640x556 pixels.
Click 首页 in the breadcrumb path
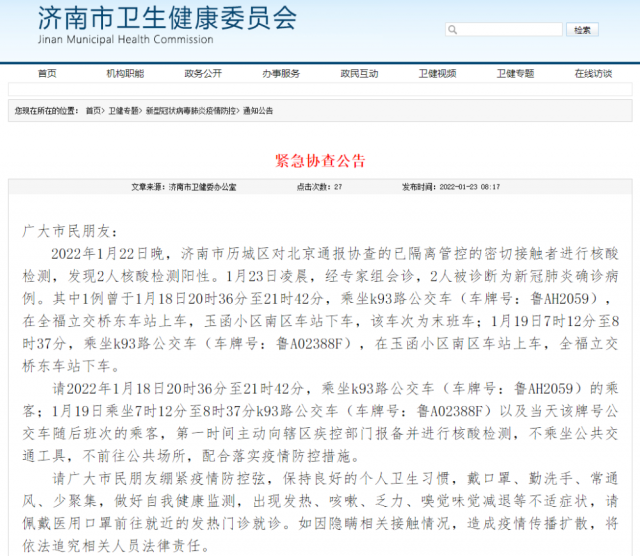point(93,111)
